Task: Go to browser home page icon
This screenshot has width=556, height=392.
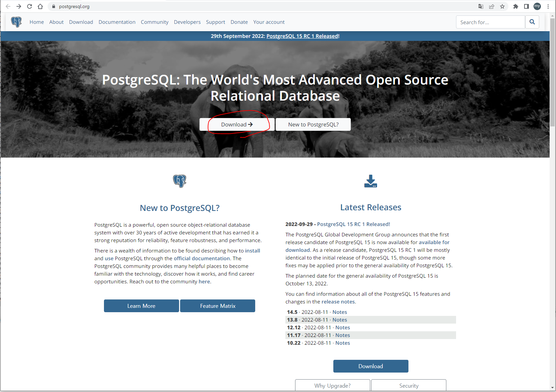Action: (40, 6)
